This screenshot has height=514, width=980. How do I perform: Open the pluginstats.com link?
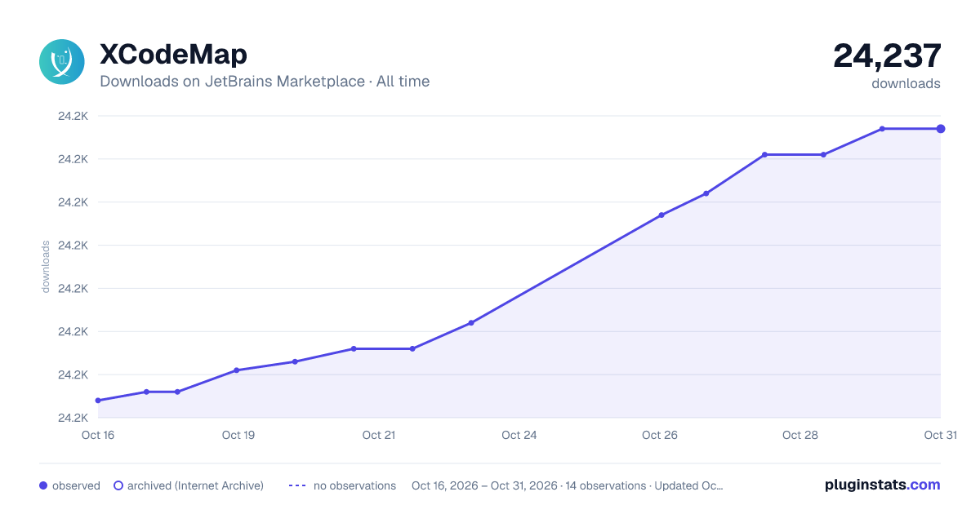[x=883, y=485]
